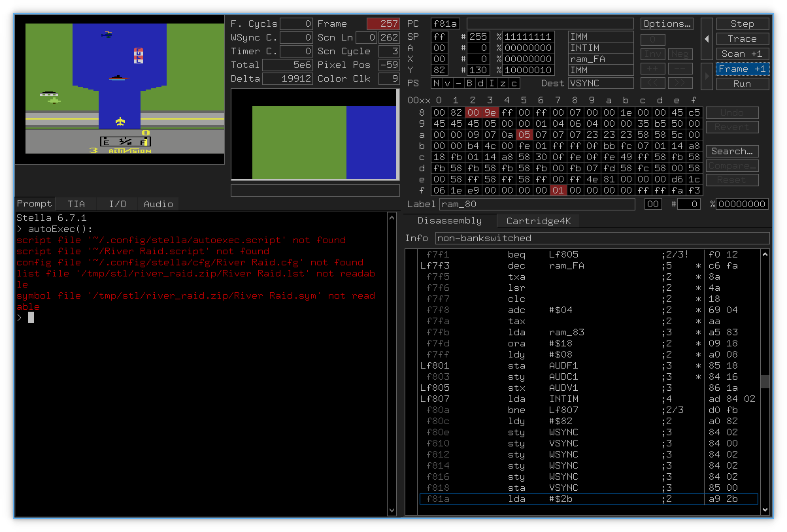Click the Frame counter field 257
Image resolution: width=787 pixels, height=532 pixels.
tap(383, 24)
